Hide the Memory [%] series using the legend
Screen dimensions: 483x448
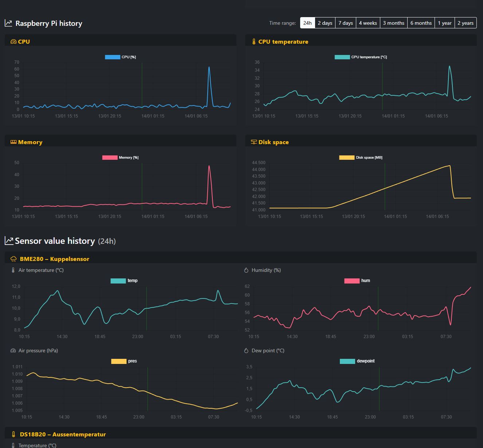120,157
